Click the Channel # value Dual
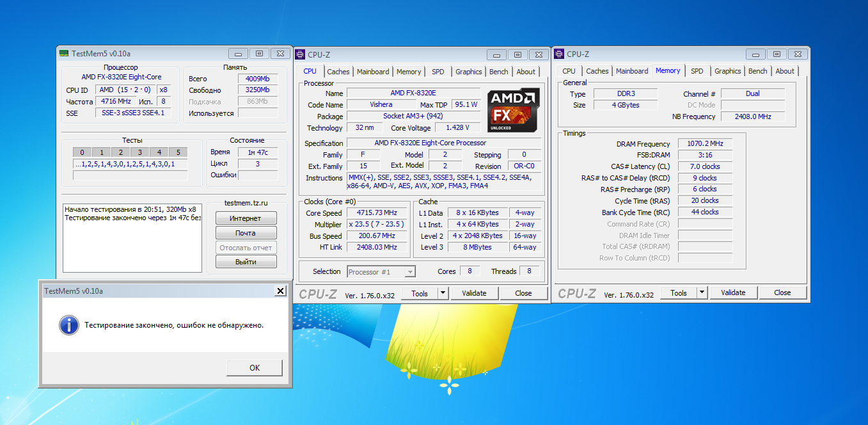This screenshot has height=425, width=868. click(753, 93)
